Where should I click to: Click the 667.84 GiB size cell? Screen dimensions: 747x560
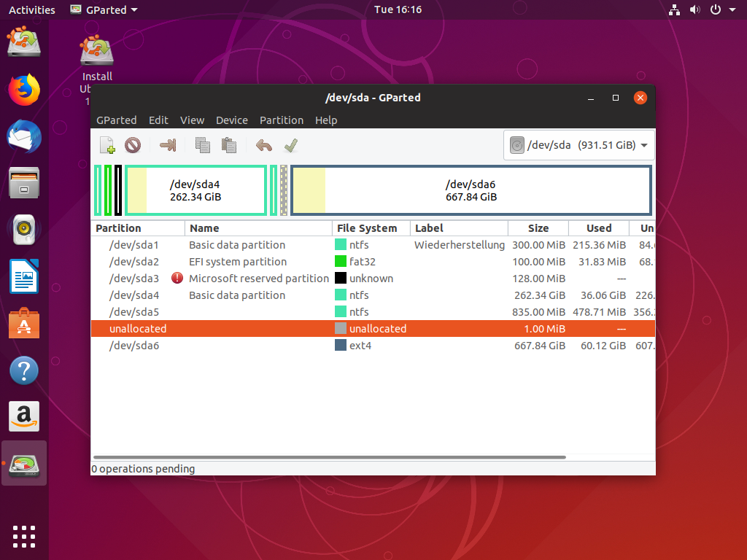coord(540,345)
